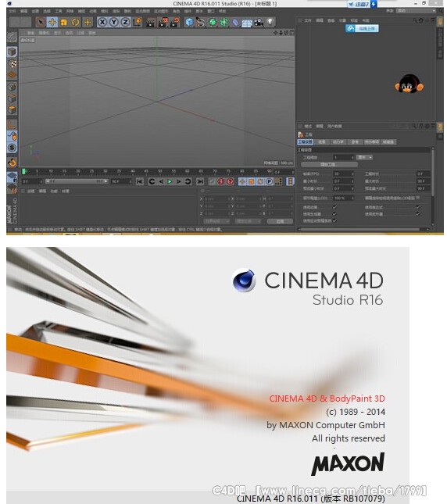Open the size mode dropdown in Coordinate manager

pyautogui.click(x=249, y=221)
